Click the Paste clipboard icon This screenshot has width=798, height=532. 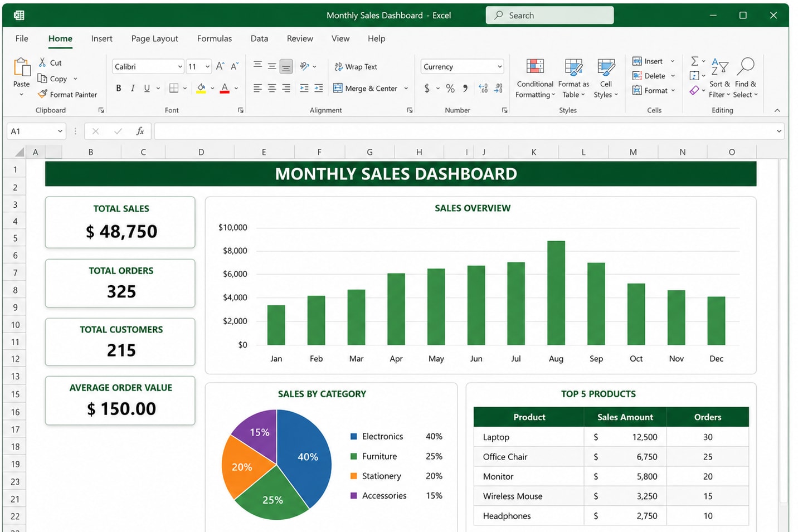click(22, 67)
